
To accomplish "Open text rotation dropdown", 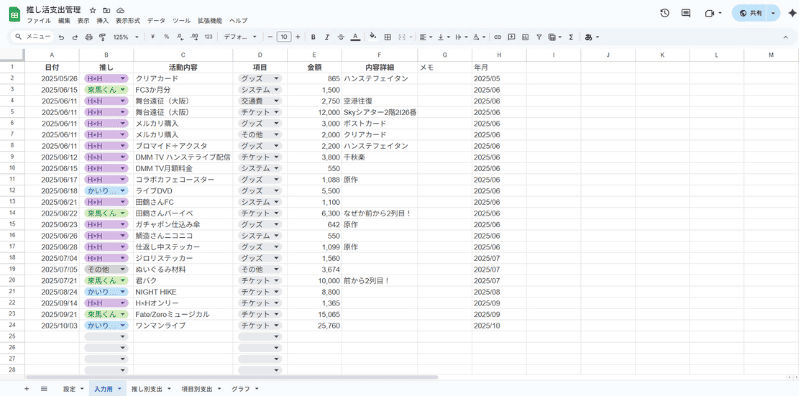I will [x=479, y=37].
